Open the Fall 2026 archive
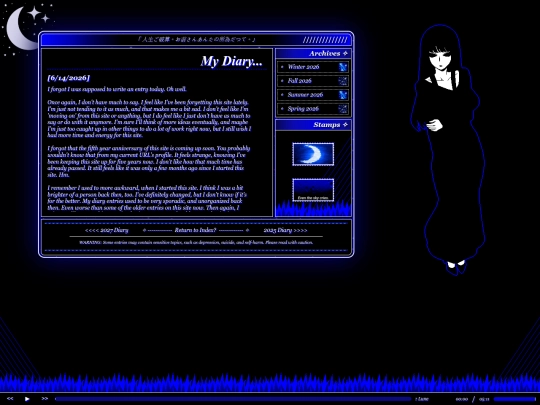Screen dimensions: 540x405 tap(313, 81)
